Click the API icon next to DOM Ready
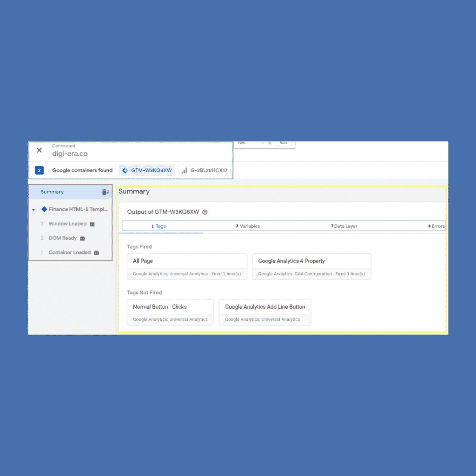 tap(82, 238)
